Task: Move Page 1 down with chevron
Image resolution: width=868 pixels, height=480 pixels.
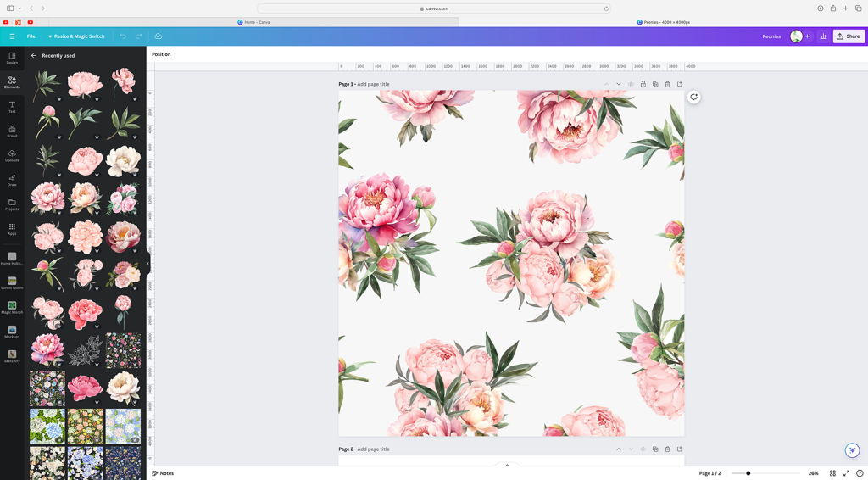Action: click(x=618, y=84)
